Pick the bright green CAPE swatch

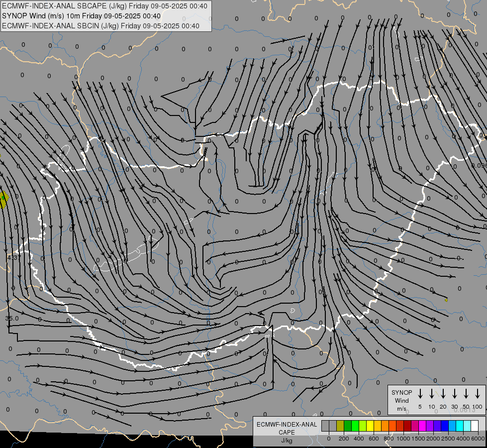(x=355, y=426)
